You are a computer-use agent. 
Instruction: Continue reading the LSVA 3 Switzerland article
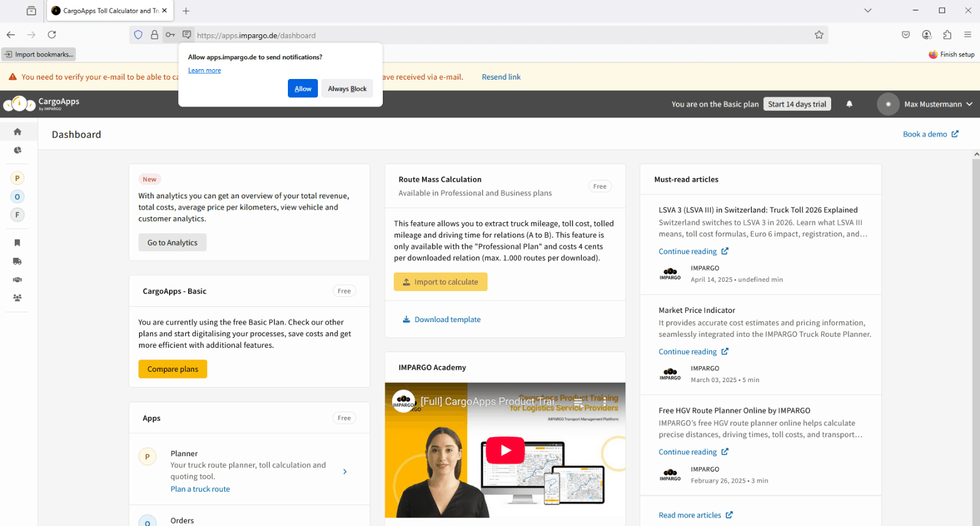(693, 252)
